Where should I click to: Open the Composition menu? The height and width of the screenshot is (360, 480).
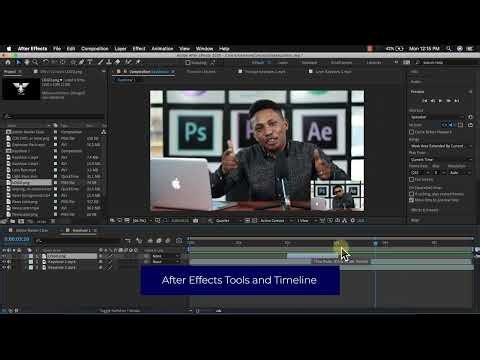pos(95,49)
